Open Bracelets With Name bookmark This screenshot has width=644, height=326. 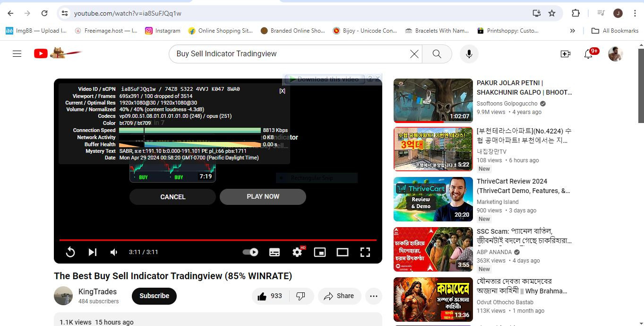437,31
